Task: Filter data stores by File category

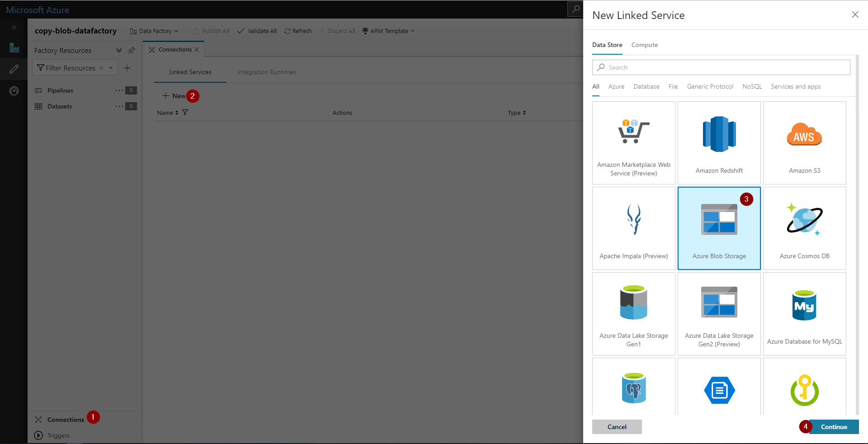Action: pos(673,86)
